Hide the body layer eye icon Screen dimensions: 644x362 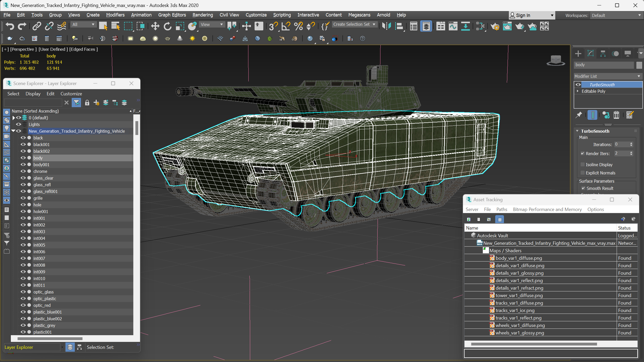point(23,158)
